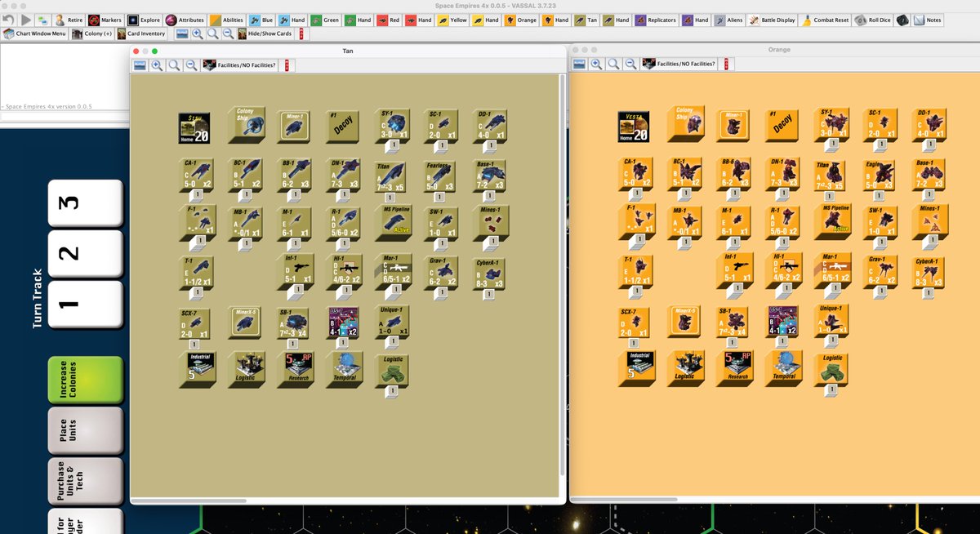Open the Replicators window

(657, 20)
